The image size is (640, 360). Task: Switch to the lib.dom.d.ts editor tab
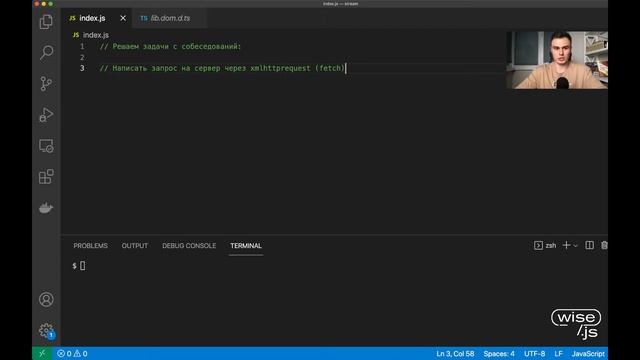(170, 18)
